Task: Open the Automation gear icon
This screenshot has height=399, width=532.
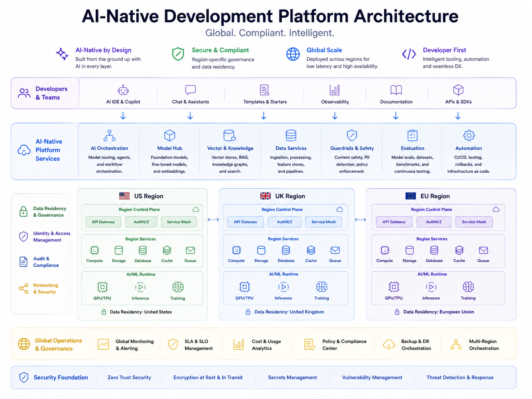Action: point(469,136)
